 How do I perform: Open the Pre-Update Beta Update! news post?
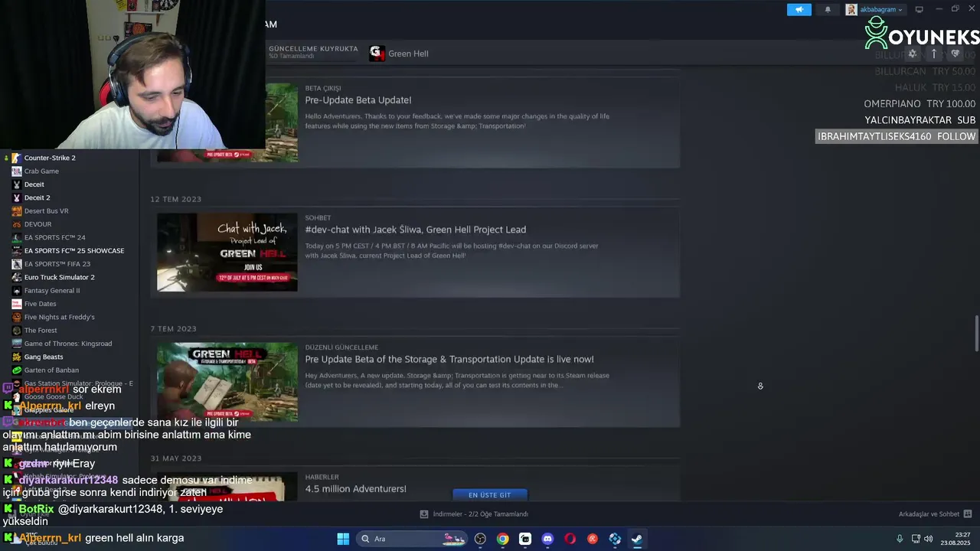(x=358, y=100)
